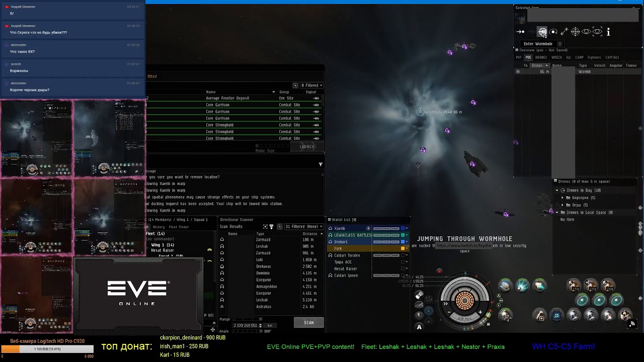Click the LAUNCH probes button
Screen dimensions: 644x362
coord(307,146)
